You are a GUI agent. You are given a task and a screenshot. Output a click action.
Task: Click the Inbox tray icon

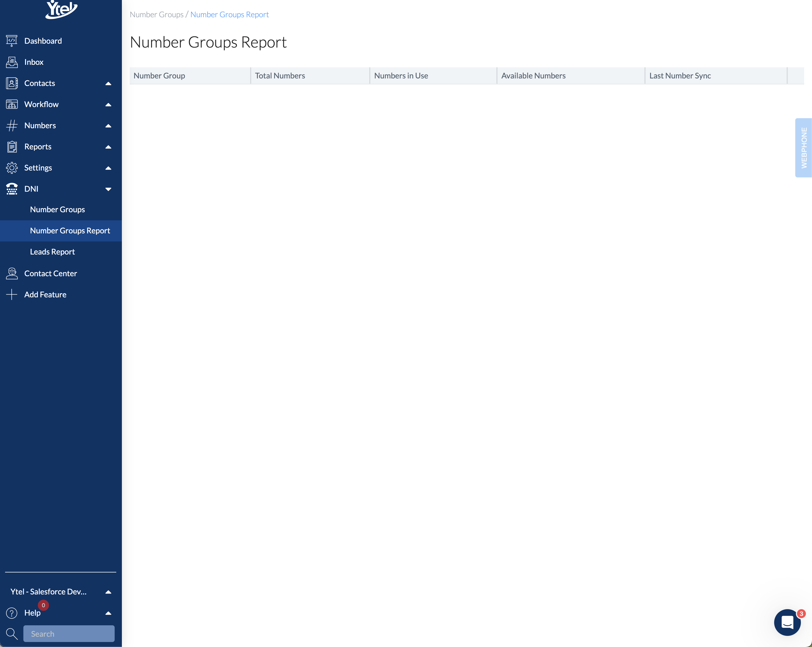pyautogui.click(x=12, y=62)
